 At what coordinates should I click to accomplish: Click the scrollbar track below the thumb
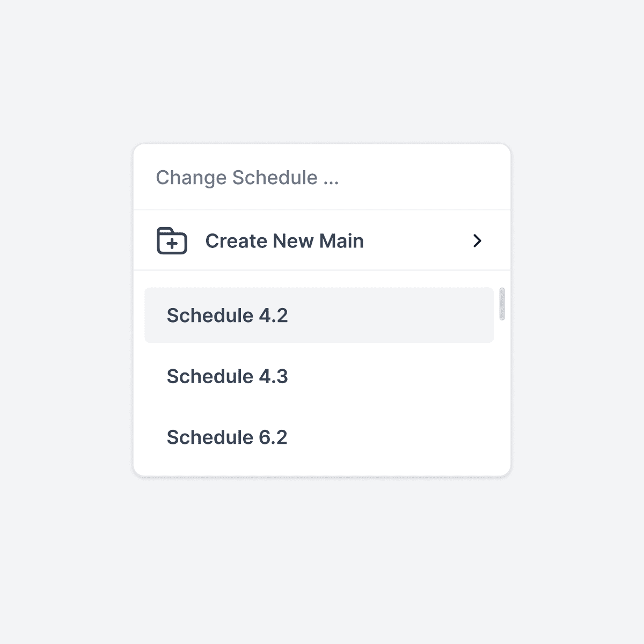[x=502, y=397]
